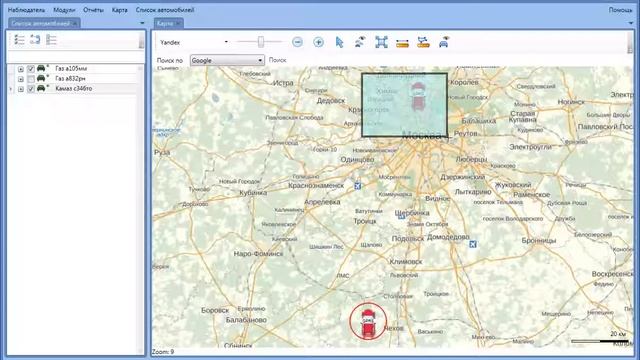Screen dimensions: 640x360
Task: Click the car icon of Камаз с346то
Action: pyautogui.click(x=41, y=88)
